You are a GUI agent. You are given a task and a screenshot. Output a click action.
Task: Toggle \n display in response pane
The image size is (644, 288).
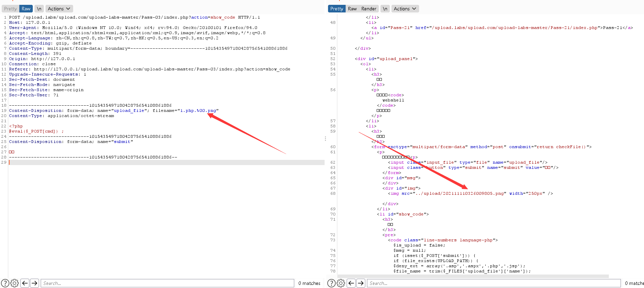pyautogui.click(x=385, y=9)
